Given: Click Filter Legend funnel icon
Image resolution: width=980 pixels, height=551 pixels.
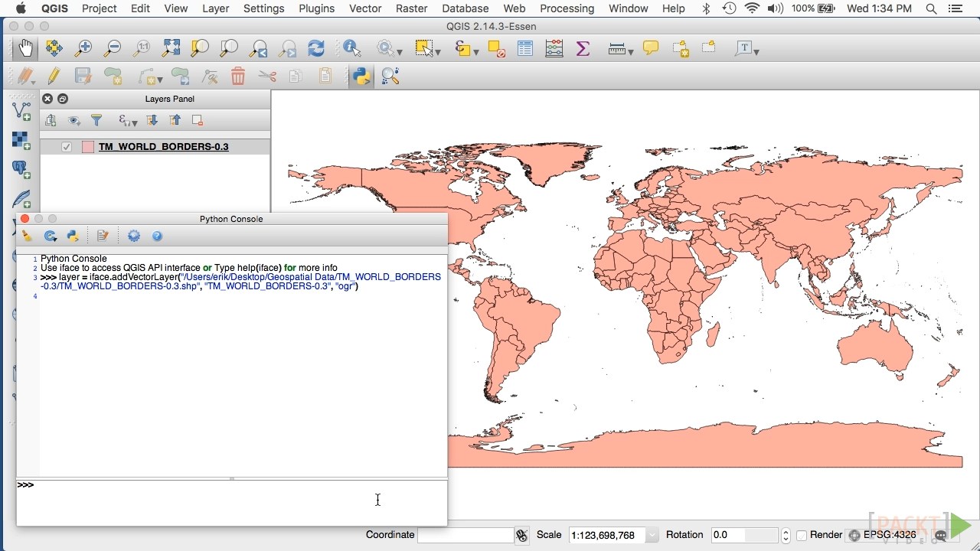Looking at the screenshot, I should pos(96,120).
